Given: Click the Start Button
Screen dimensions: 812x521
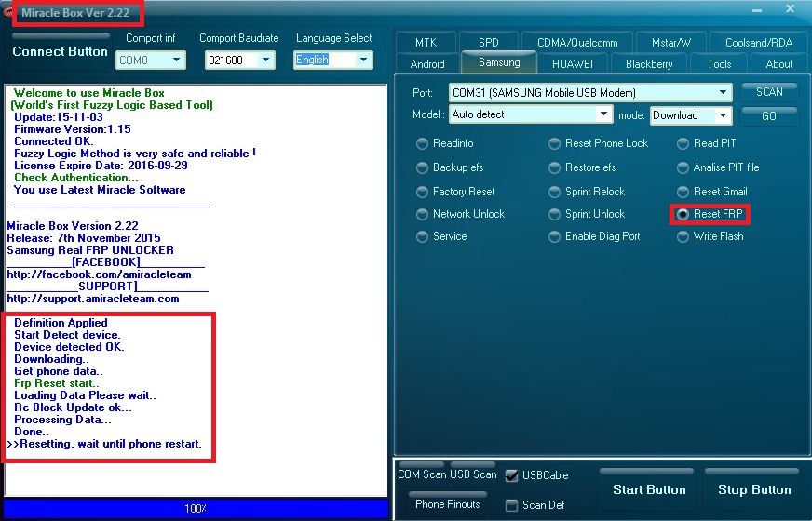Looking at the screenshot, I should click(649, 489).
